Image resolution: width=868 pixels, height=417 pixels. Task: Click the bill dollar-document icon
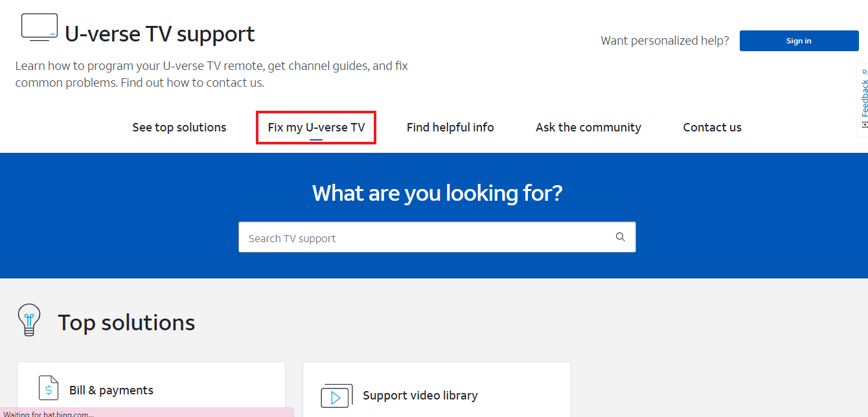49,388
